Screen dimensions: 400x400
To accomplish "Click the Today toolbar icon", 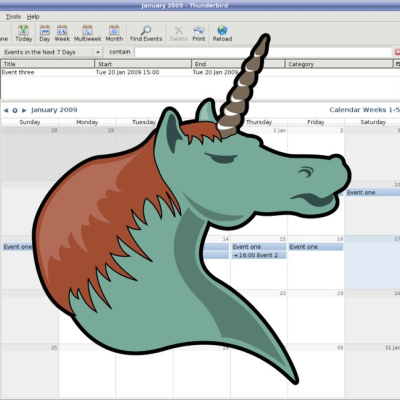I will [x=23, y=30].
